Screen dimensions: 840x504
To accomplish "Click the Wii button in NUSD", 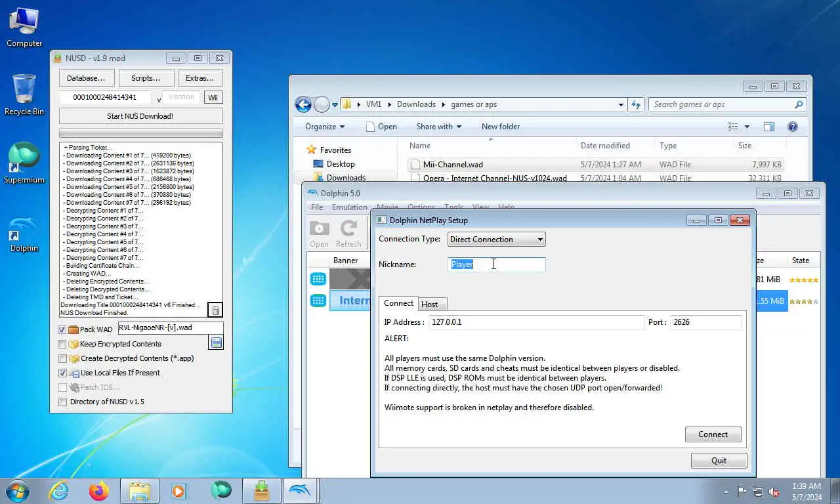I will point(213,97).
